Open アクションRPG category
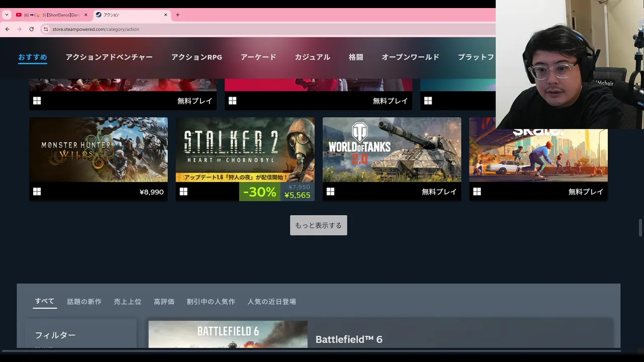 (x=197, y=57)
